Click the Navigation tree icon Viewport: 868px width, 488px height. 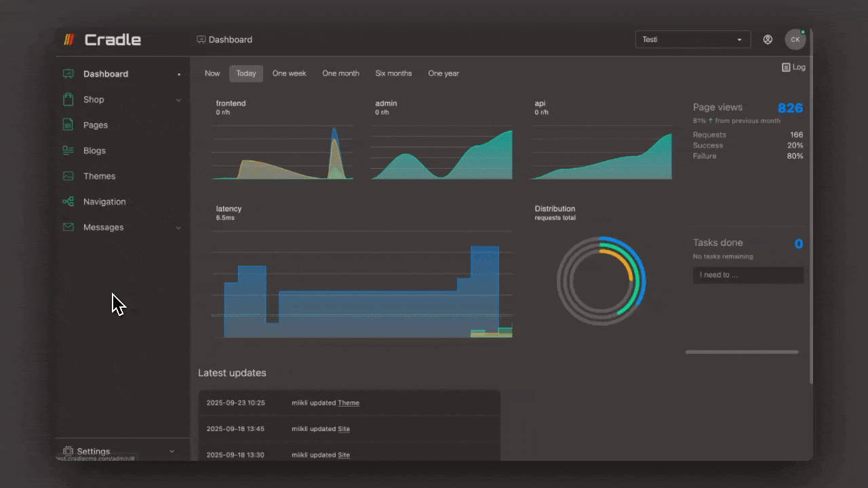tap(68, 201)
